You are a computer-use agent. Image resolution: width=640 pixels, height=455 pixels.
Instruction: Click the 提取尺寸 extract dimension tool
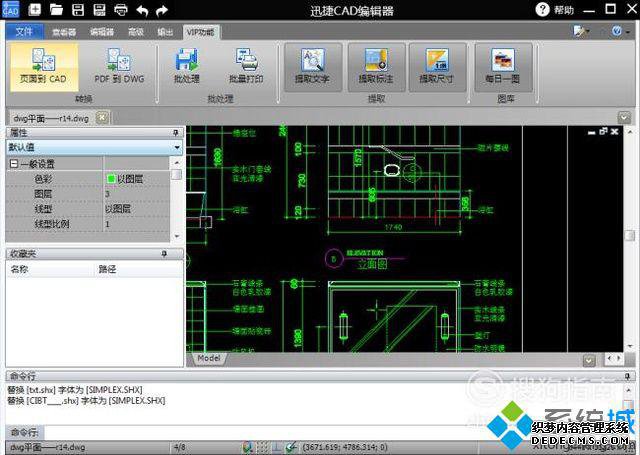pyautogui.click(x=437, y=67)
